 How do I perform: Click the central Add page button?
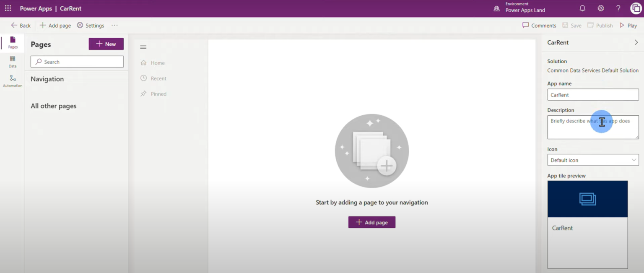(372, 222)
